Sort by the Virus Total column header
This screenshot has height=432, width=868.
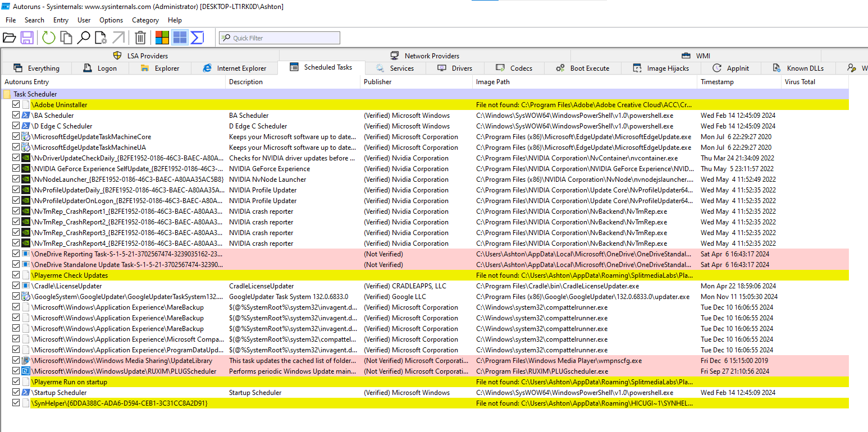pos(815,82)
